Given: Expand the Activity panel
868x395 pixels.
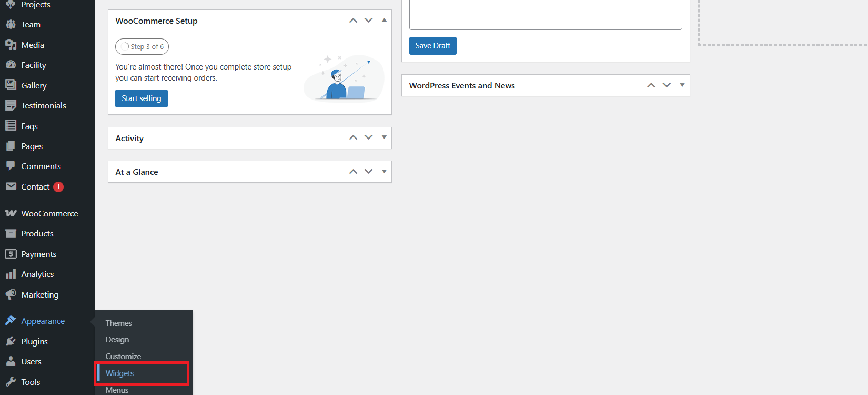Looking at the screenshot, I should pyautogui.click(x=384, y=137).
